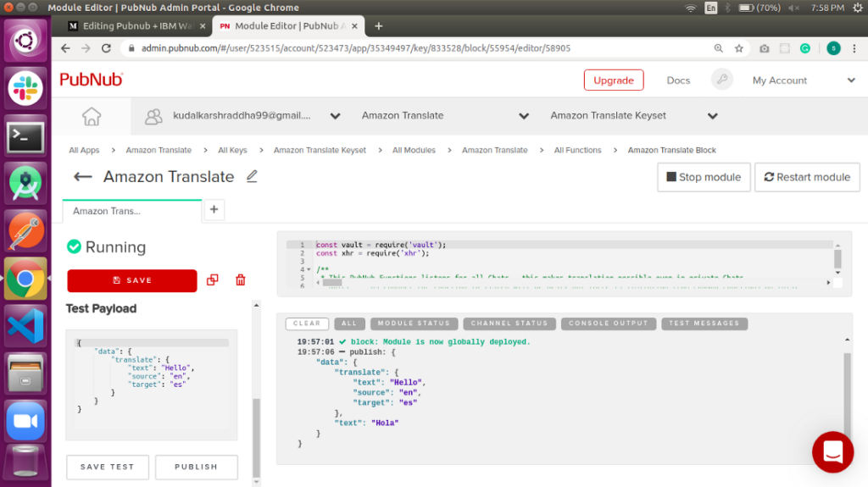This screenshot has height=487, width=868.
Task: Click inside the Test Payload JSON editor
Action: point(151,385)
